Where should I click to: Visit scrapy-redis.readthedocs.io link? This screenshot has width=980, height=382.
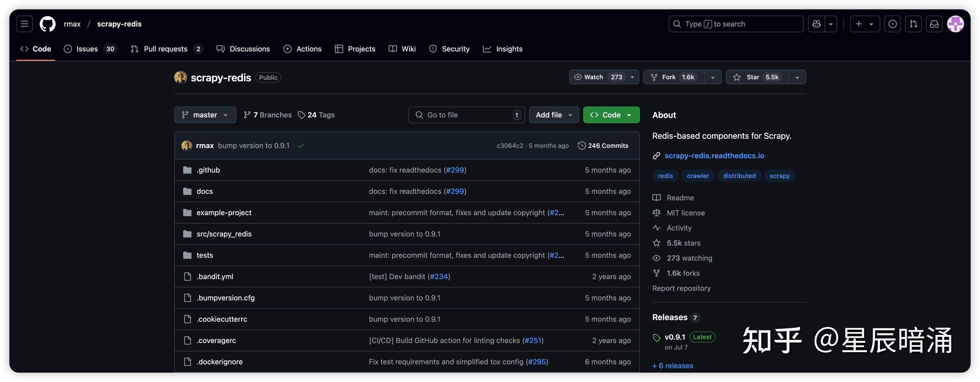(714, 156)
